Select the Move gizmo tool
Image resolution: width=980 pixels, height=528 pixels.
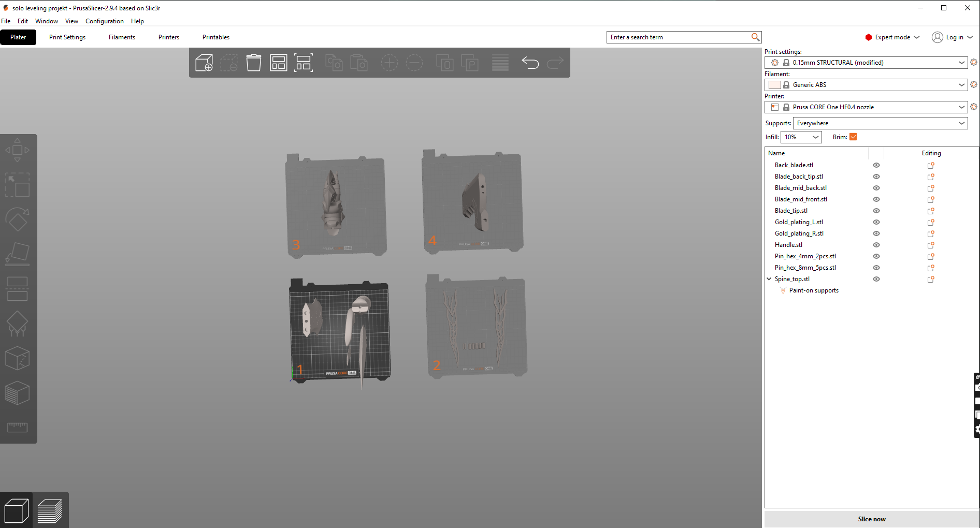click(x=17, y=150)
